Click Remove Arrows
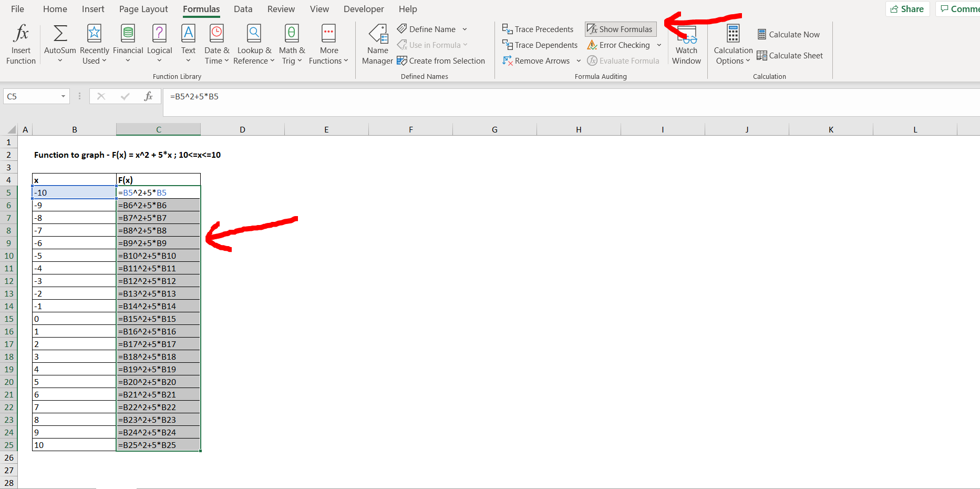This screenshot has width=980, height=489. 537,60
